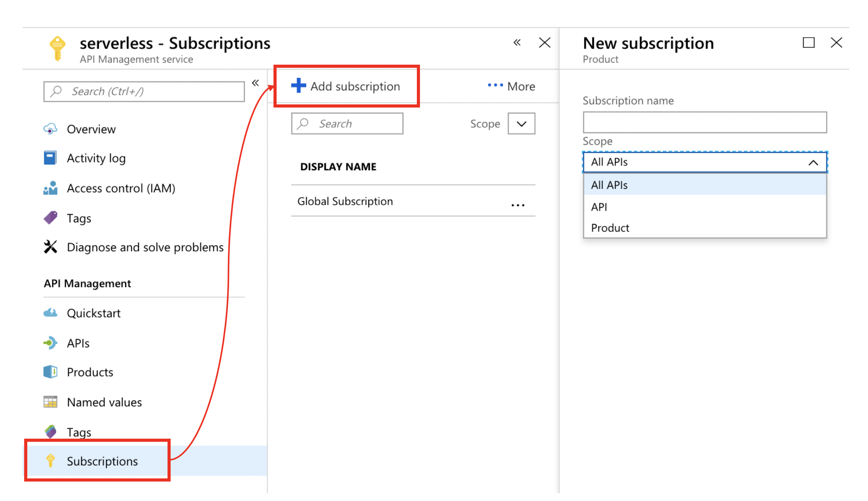Click the Quickstart cloud icon

coord(50,313)
